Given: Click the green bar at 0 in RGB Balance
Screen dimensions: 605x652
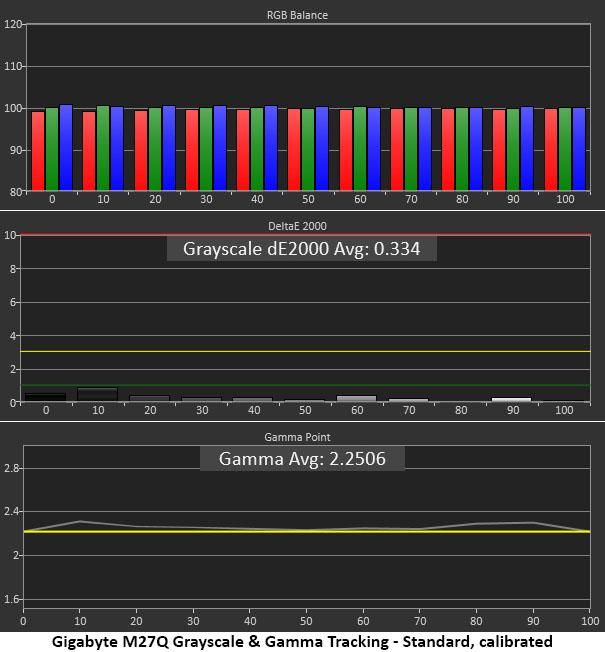Looking at the screenshot, I should 52,149.
